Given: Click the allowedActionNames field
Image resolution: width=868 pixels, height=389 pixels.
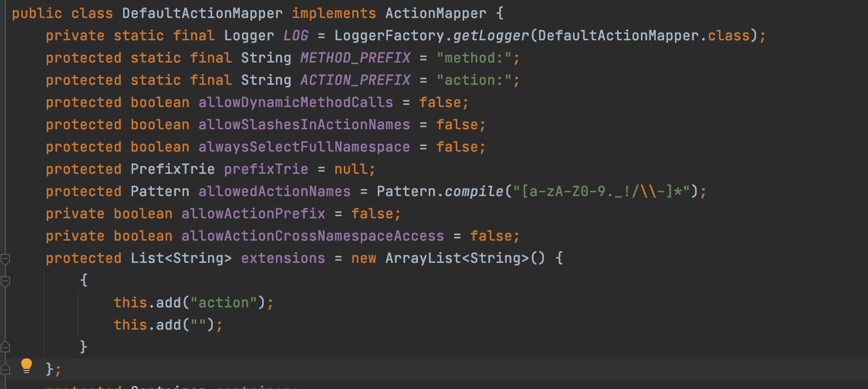Looking at the screenshot, I should point(274,191).
